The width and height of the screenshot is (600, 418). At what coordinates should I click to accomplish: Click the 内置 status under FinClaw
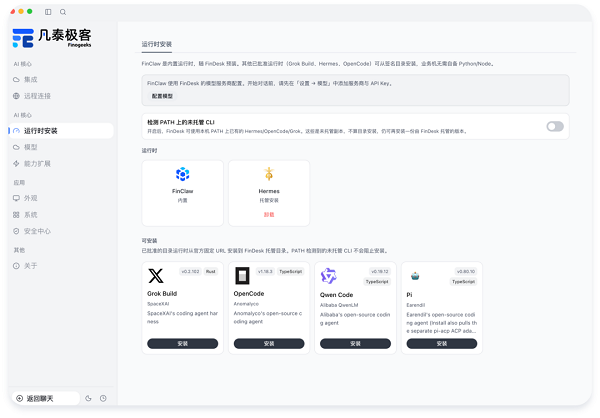pos(183,201)
